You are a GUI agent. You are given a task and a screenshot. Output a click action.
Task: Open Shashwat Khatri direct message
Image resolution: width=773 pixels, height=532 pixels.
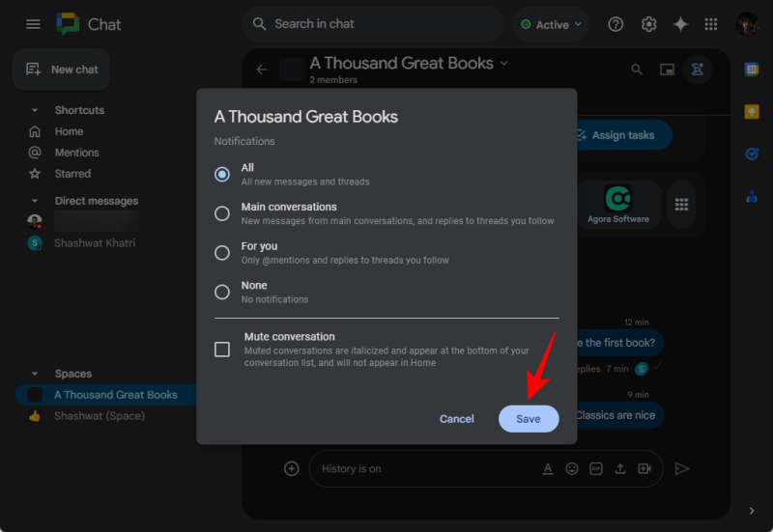[x=95, y=243]
